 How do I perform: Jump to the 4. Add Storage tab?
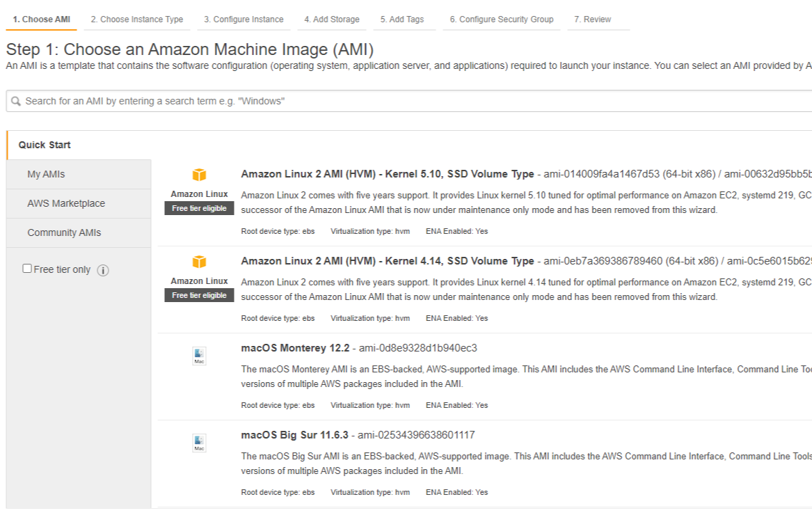click(x=331, y=19)
